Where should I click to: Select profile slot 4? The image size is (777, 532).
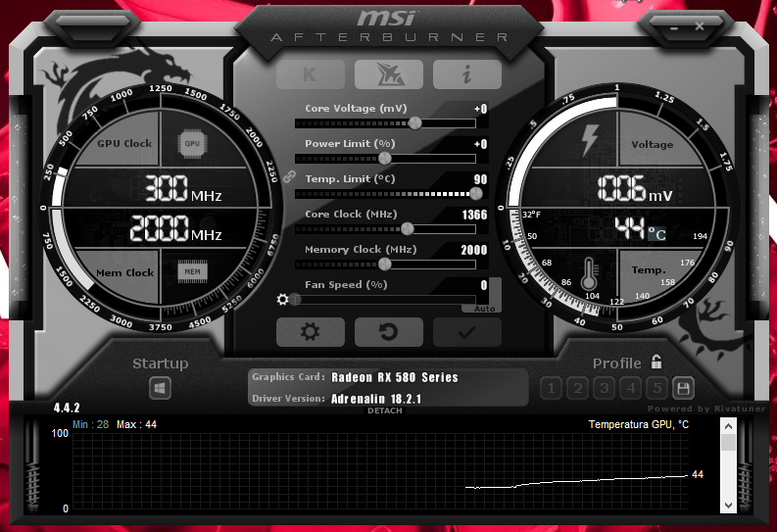(x=631, y=388)
